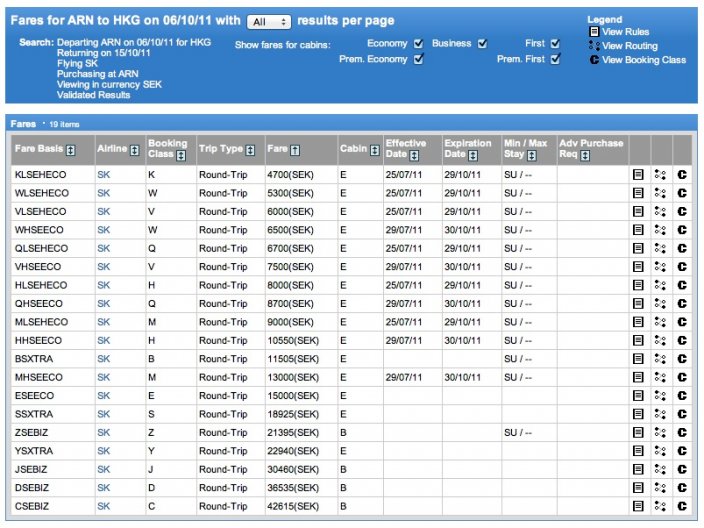
Task: Toggle the Business cabin checkbox
Action: click(482, 43)
